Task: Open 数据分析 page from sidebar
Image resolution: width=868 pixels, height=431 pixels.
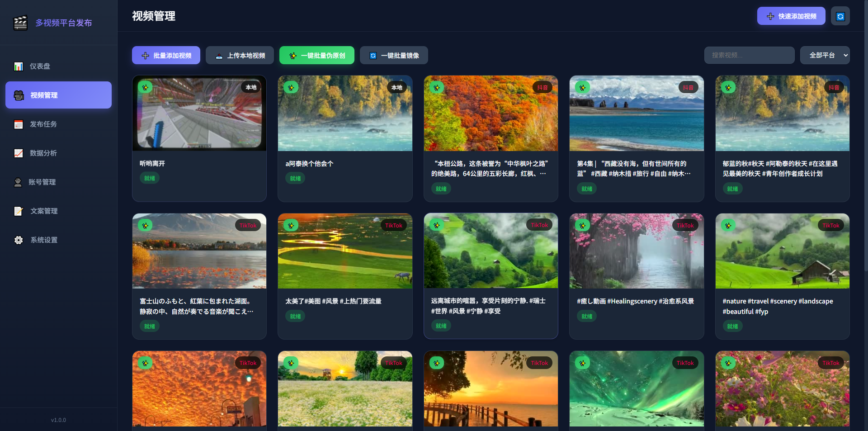Action: (43, 153)
